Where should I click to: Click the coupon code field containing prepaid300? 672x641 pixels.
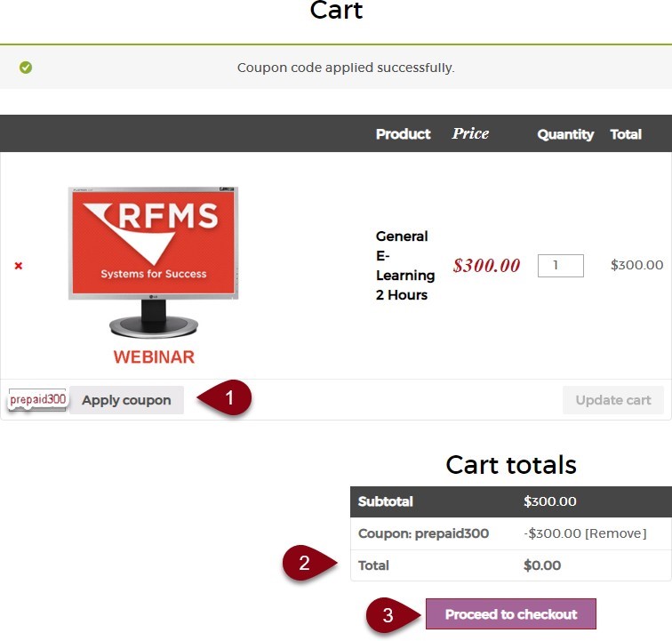coord(37,399)
